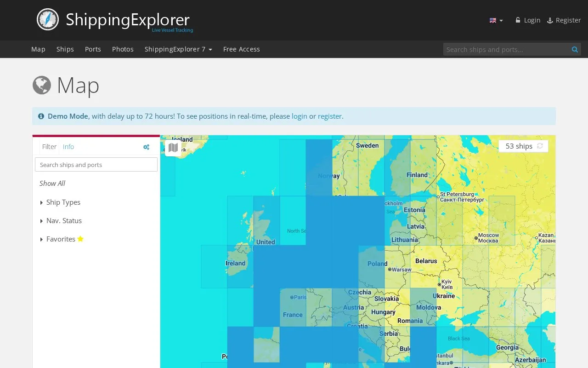This screenshot has width=588, height=368.
Task: Click the Moscow city label on map
Action: tap(487, 238)
